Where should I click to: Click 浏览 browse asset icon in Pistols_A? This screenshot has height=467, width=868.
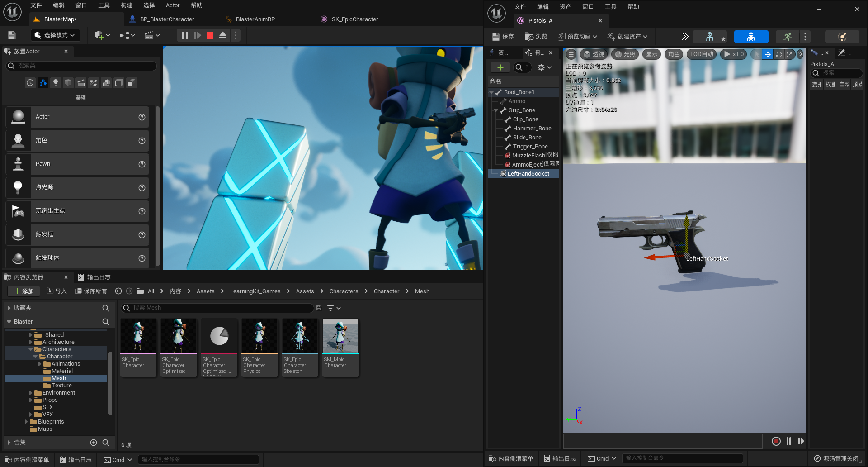click(x=536, y=37)
